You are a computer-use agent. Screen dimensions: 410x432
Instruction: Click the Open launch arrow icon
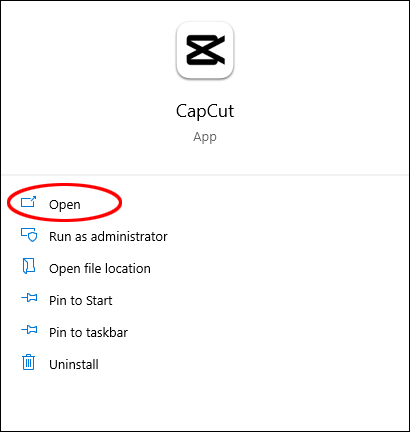29,202
